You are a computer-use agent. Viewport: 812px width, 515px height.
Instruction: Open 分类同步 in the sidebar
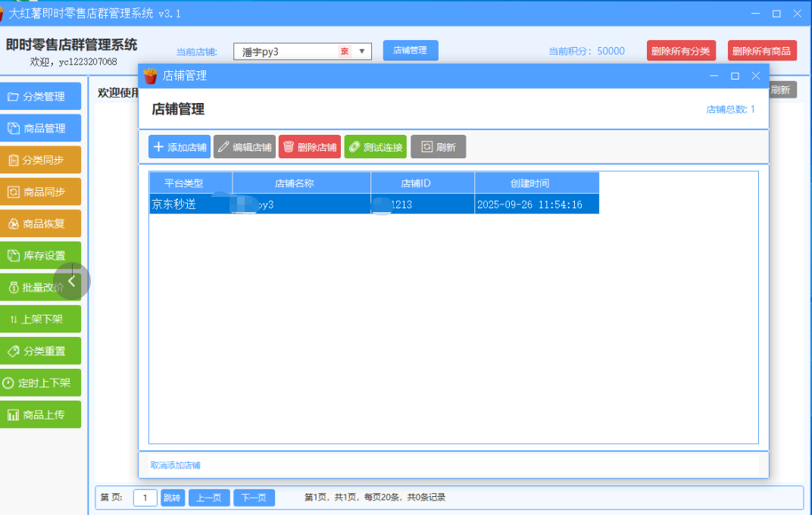pyautogui.click(x=40, y=160)
